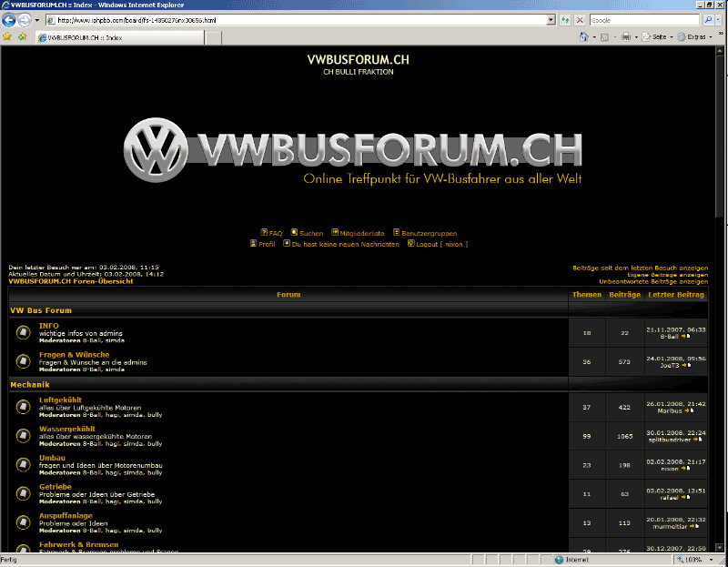This screenshot has height=567, width=728.
Task: Expand the Print options dropdown arrow
Action: click(x=636, y=37)
